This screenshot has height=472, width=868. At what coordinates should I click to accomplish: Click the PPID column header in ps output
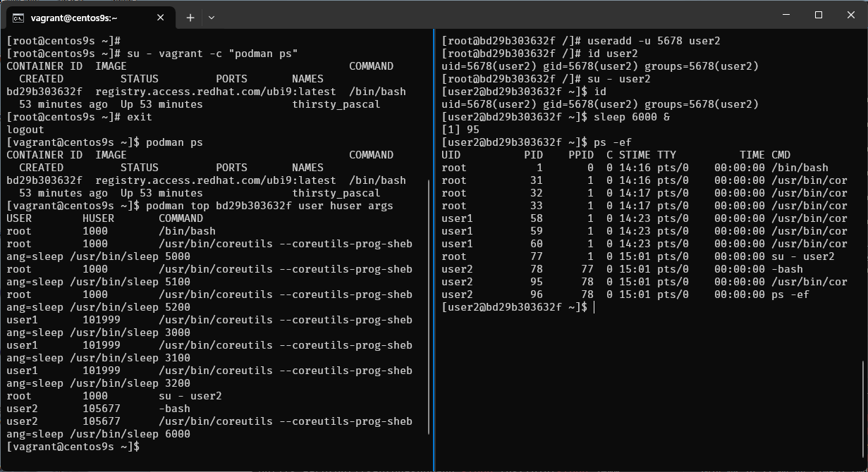pyautogui.click(x=582, y=155)
